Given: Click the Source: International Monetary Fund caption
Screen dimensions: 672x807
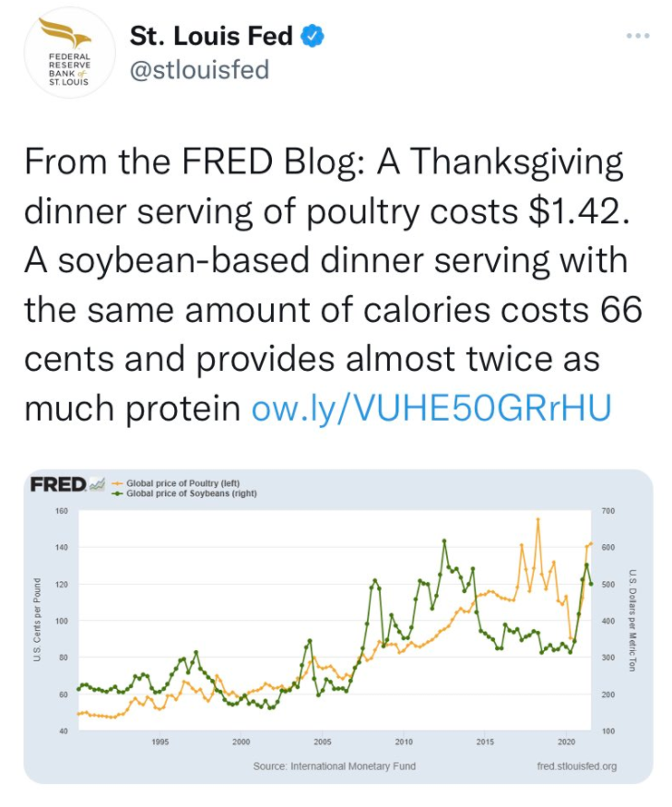Looking at the screenshot, I should tap(335, 766).
